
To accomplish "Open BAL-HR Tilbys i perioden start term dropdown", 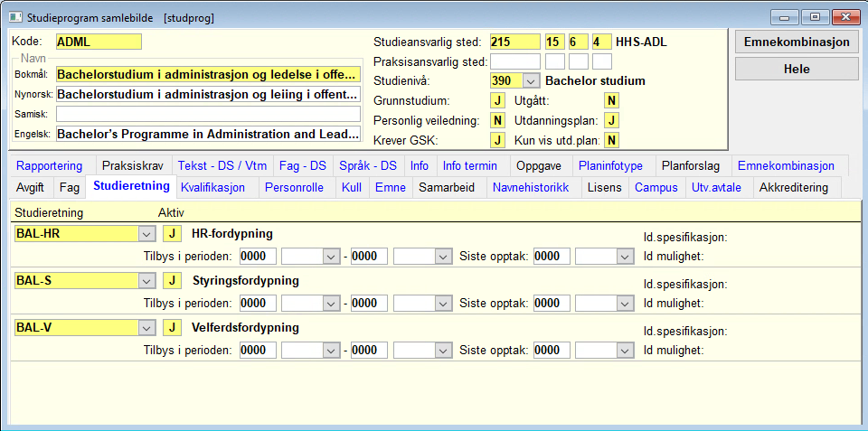I will [x=331, y=257].
